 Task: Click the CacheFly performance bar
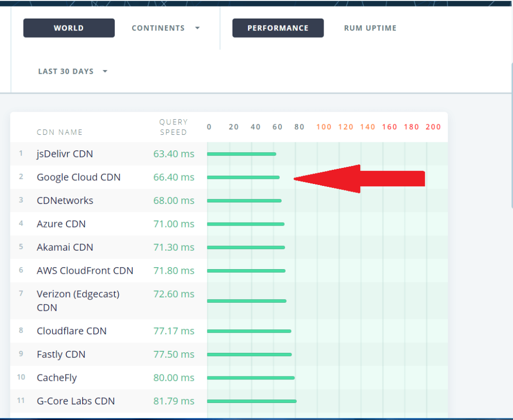tap(251, 378)
